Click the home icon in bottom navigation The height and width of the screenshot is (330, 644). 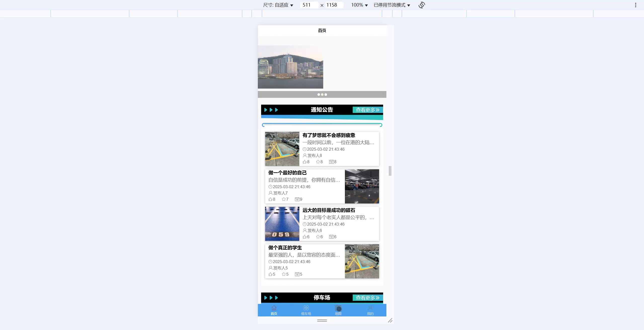tap(274, 308)
